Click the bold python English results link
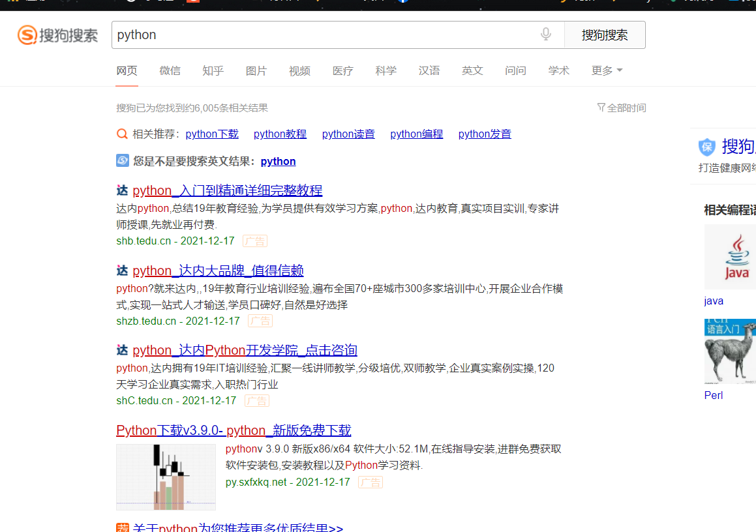This screenshot has width=756, height=532. [x=278, y=161]
